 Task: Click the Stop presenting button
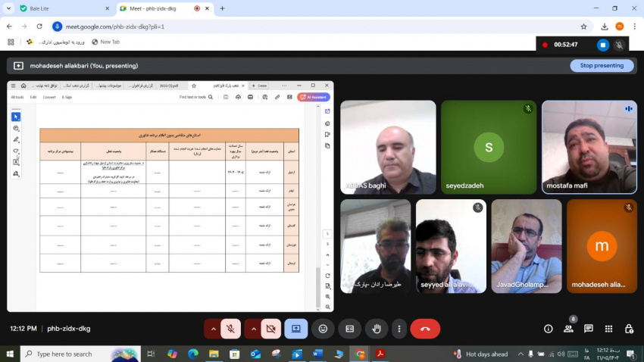click(x=602, y=66)
